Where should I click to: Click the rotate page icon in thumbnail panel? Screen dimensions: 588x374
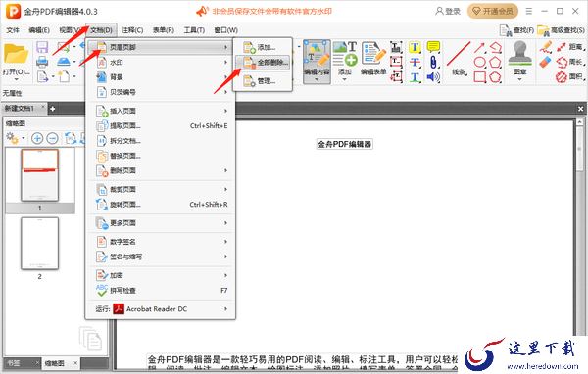[x=71, y=139]
